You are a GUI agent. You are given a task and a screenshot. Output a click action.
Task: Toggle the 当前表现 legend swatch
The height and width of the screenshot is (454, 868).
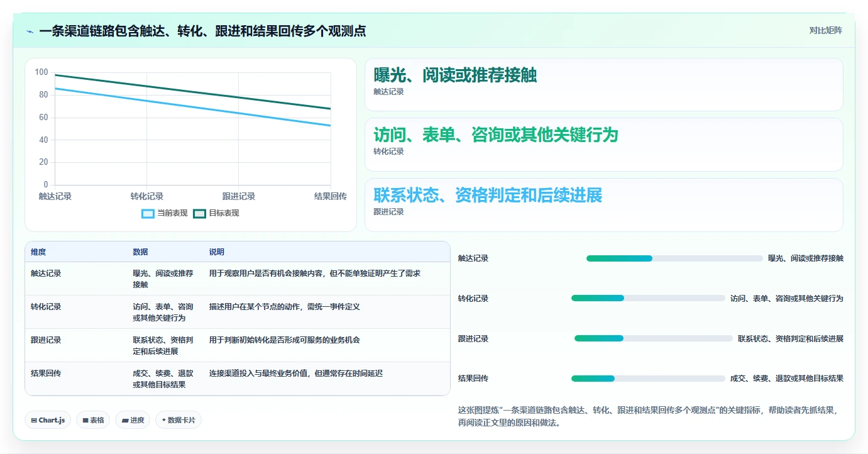(x=148, y=213)
